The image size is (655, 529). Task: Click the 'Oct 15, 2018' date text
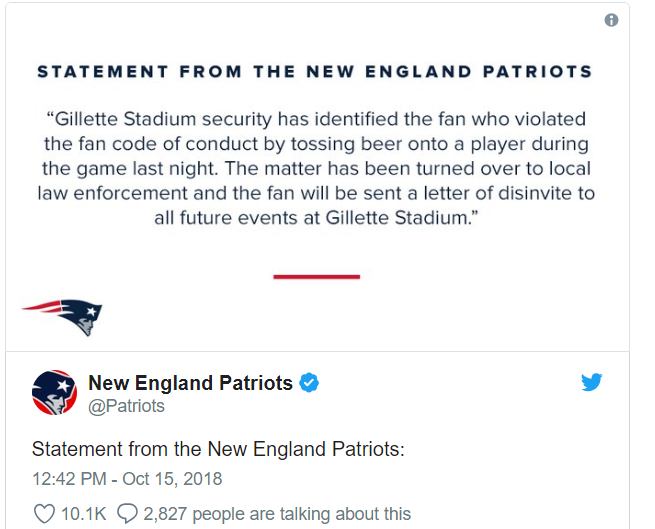172,479
